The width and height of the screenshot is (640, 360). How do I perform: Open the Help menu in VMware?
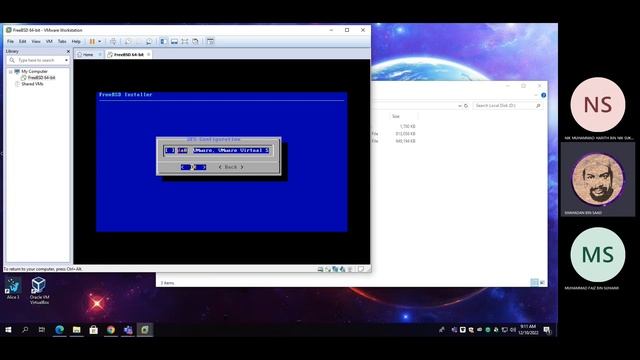76,41
